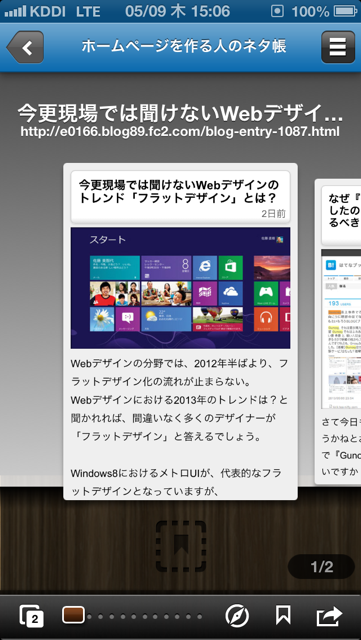This screenshot has width=361, height=640.
Task: Tap the status bar clock 05/09 木 15:06
Action: 178,11
